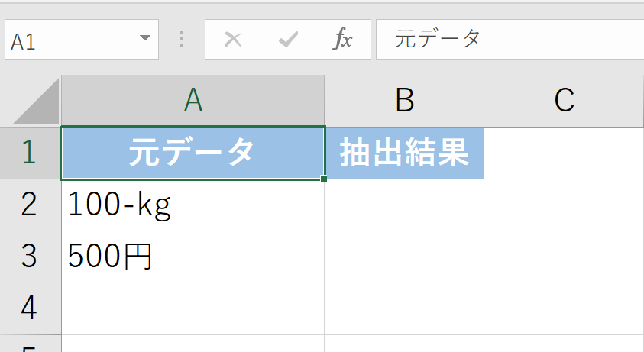
Task: Select column B header
Action: pos(404,101)
